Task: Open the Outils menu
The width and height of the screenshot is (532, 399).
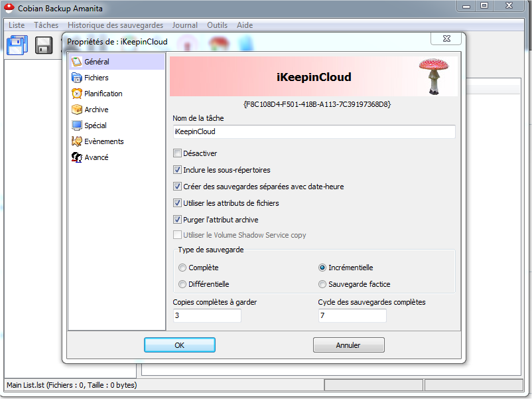Action: 217,25
